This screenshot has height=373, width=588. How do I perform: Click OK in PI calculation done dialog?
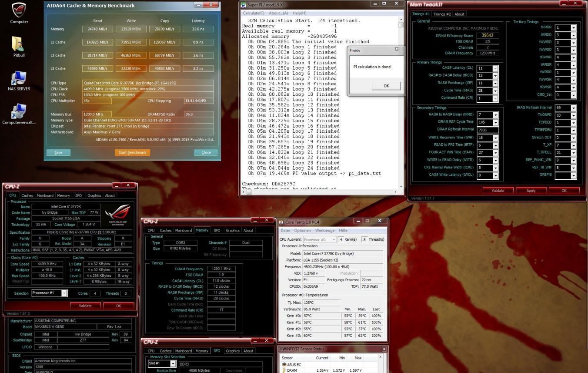pos(386,86)
